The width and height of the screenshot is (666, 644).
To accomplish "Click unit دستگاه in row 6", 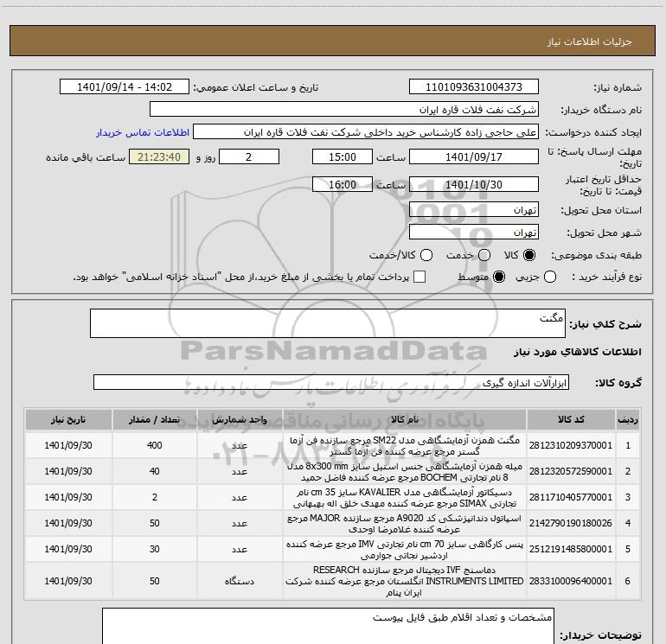I will (x=240, y=581).
